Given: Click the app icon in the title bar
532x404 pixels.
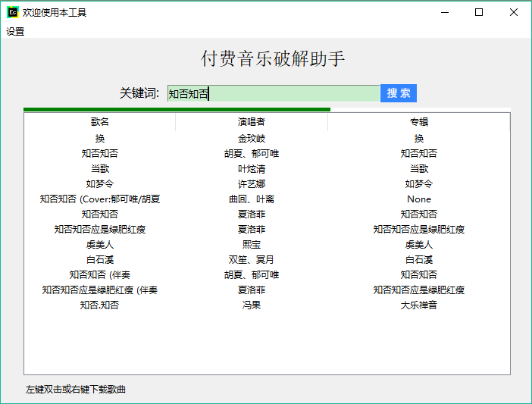Looking at the screenshot, I should pyautogui.click(x=13, y=13).
